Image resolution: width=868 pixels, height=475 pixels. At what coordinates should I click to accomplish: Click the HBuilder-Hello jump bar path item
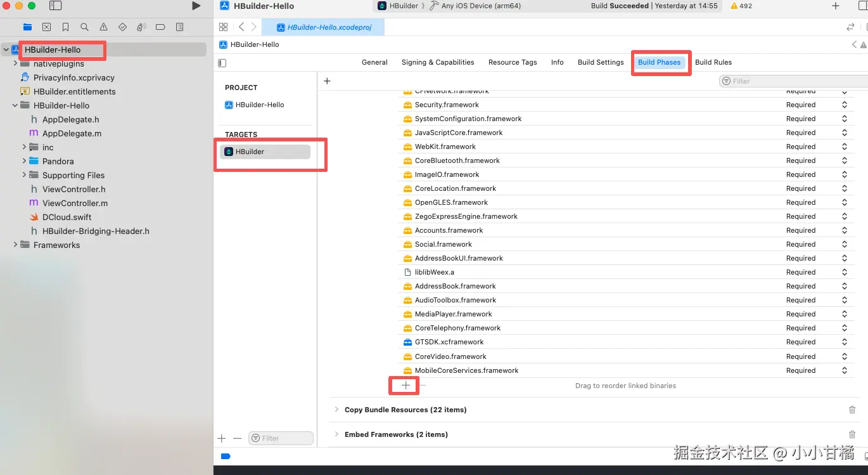[249, 45]
